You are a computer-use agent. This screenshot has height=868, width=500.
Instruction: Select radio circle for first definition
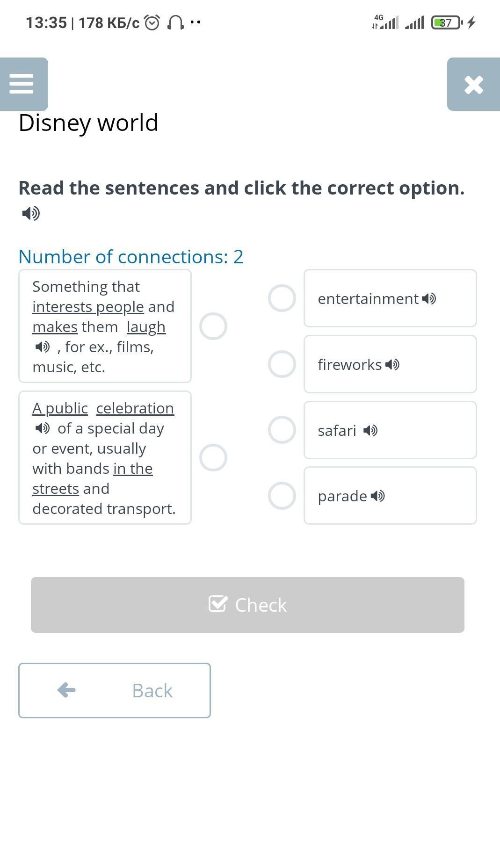[x=213, y=326]
